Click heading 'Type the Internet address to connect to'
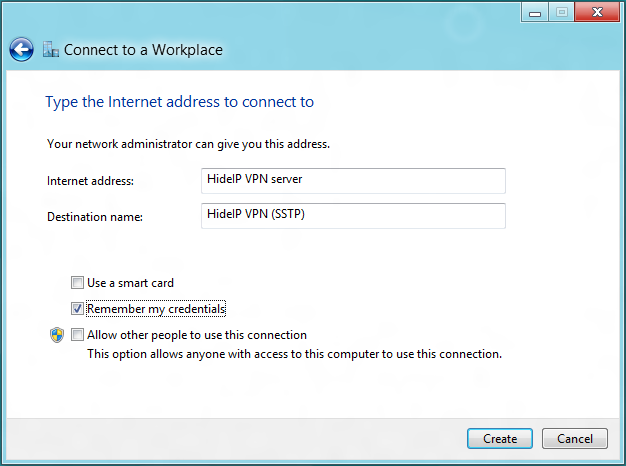Screen dimensions: 626x466 180,102
